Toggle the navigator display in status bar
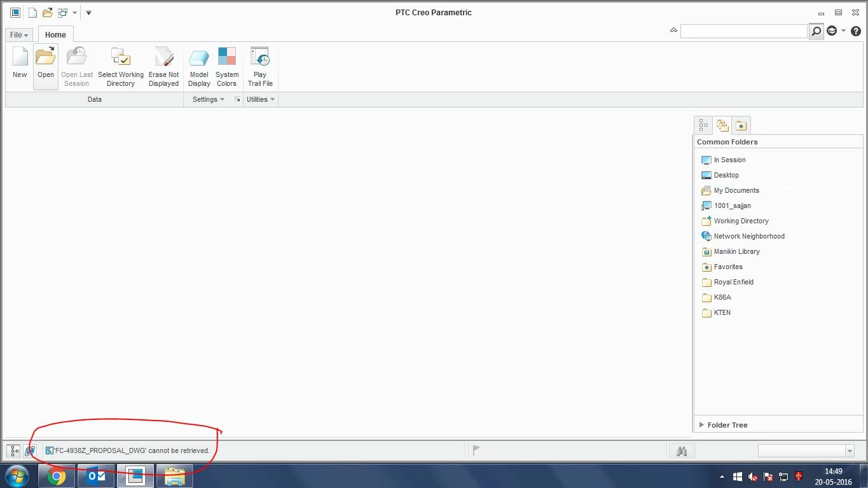Image resolution: width=868 pixels, height=488 pixels. [x=14, y=451]
